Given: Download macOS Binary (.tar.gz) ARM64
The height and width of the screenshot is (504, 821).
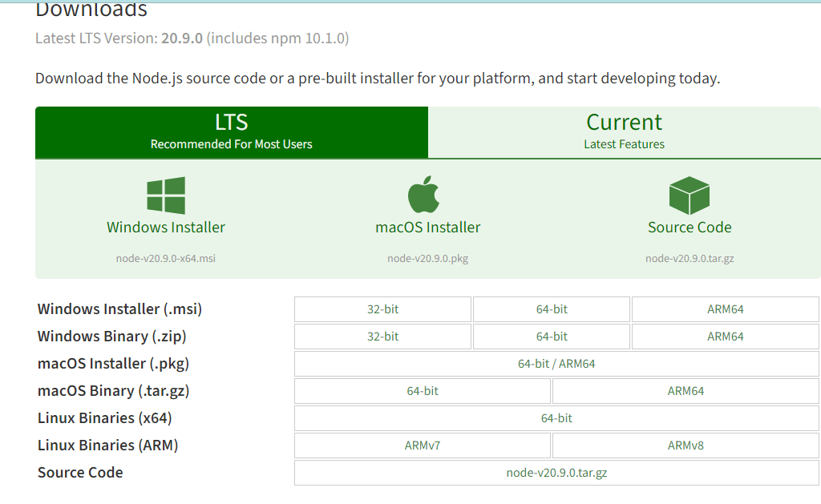Looking at the screenshot, I should click(686, 391).
